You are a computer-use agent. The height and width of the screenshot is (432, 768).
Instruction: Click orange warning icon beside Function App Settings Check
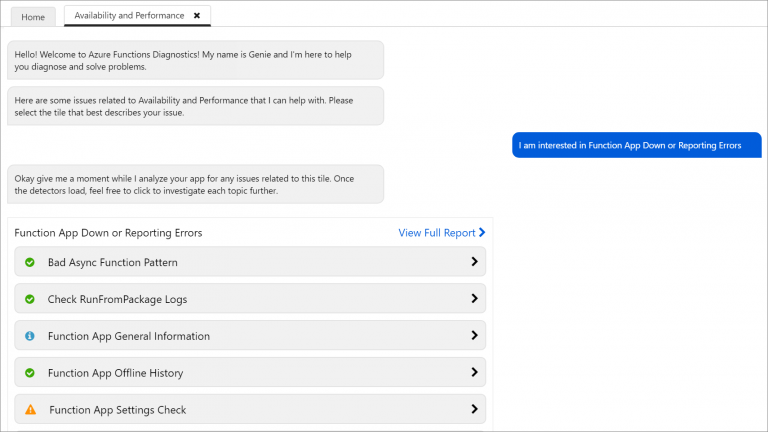pos(30,410)
